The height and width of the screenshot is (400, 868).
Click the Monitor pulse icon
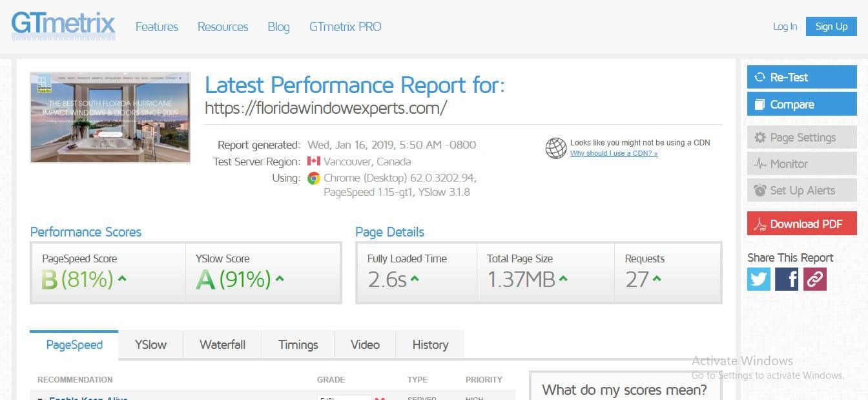(759, 163)
